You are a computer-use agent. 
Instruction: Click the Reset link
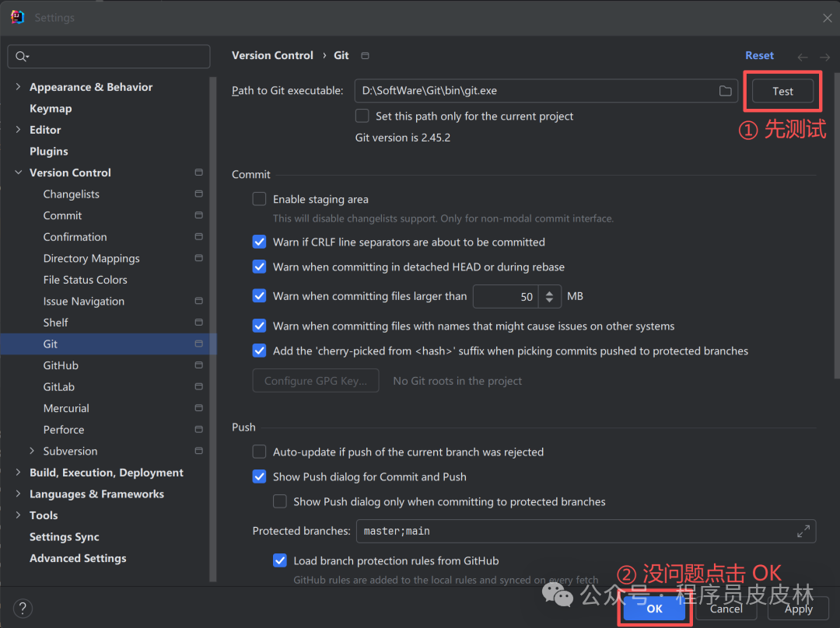click(x=759, y=55)
